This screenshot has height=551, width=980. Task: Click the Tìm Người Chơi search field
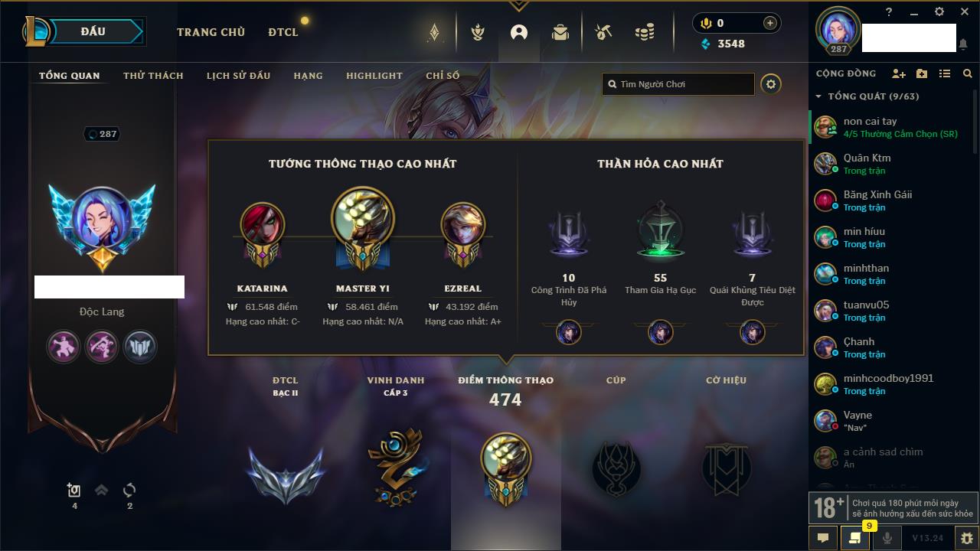pos(678,84)
